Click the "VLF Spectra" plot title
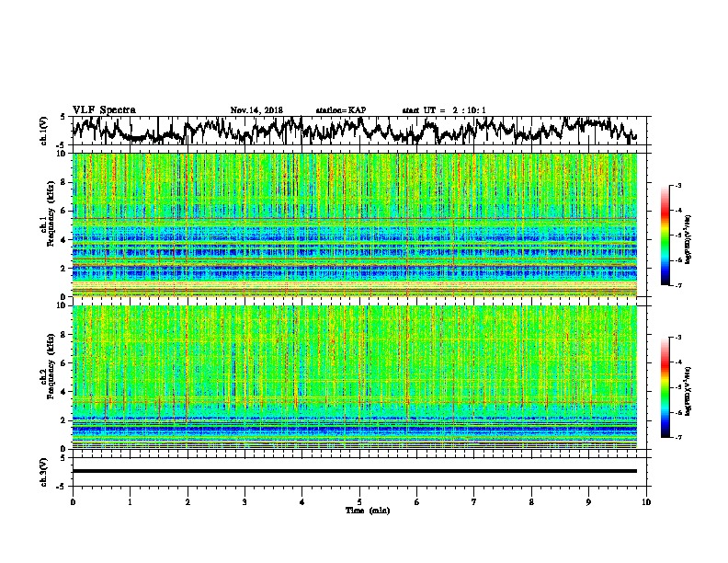The width and height of the screenshot is (728, 563). [104, 110]
